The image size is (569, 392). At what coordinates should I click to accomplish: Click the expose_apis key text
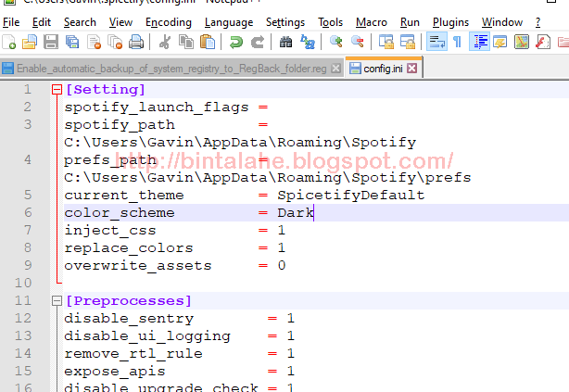pos(115,372)
